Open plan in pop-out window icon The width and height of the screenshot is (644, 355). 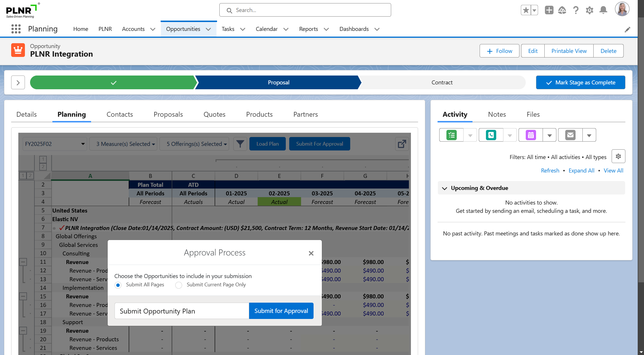click(x=402, y=144)
